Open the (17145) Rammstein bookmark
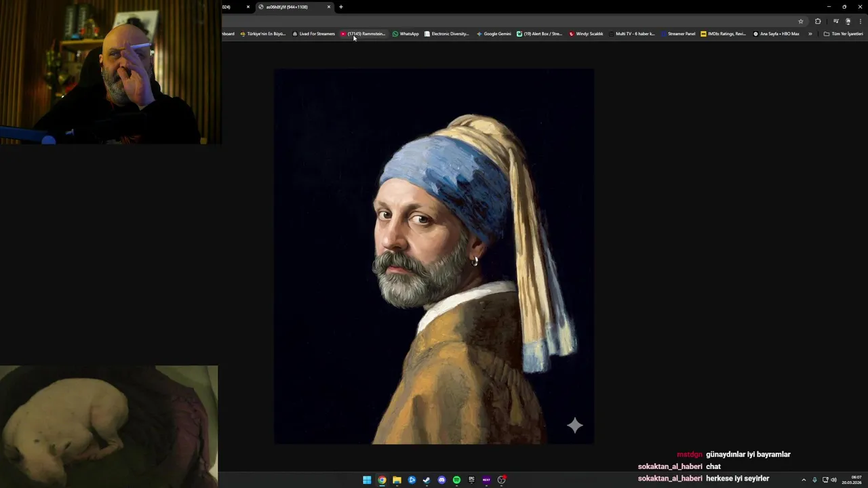Viewport: 868px width, 488px height. pyautogui.click(x=363, y=34)
